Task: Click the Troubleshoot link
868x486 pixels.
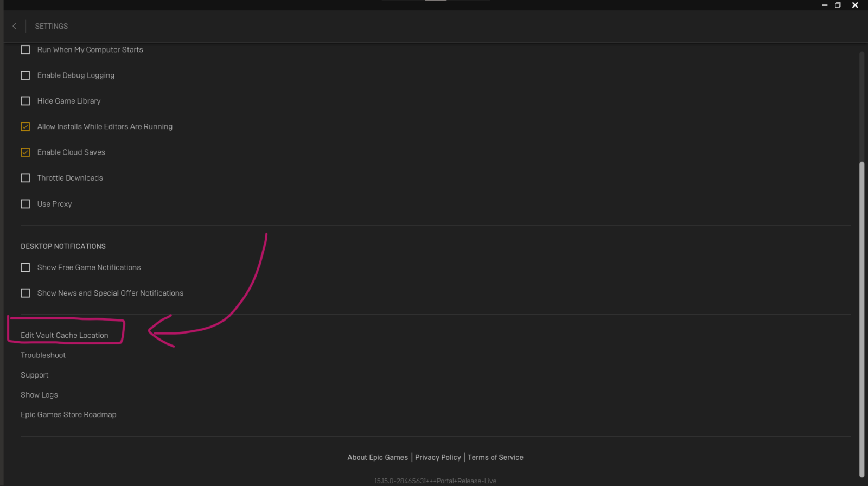Action: [43, 355]
